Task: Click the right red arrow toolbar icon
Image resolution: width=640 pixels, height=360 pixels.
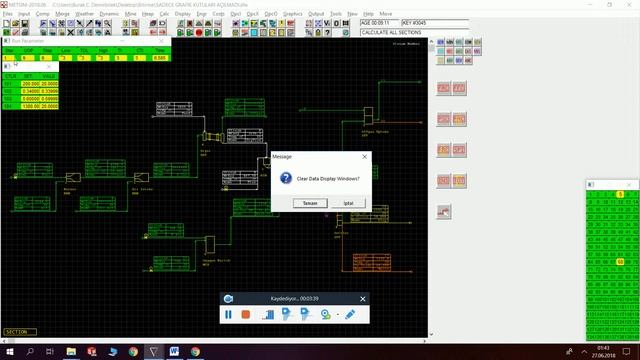Action: pyautogui.click(x=162, y=32)
